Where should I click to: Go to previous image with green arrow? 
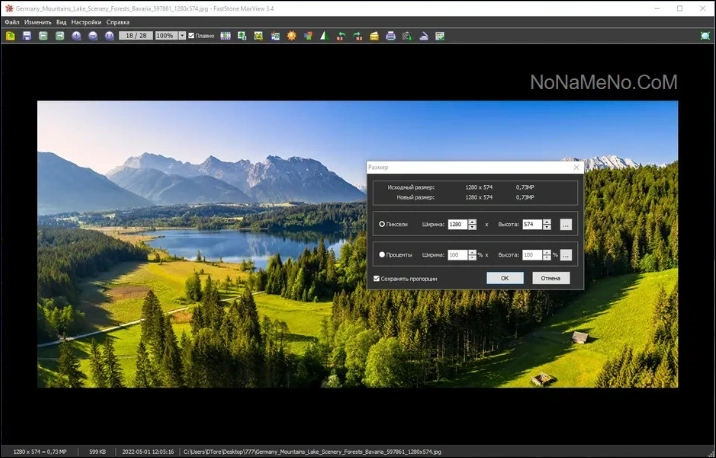pos(43,36)
